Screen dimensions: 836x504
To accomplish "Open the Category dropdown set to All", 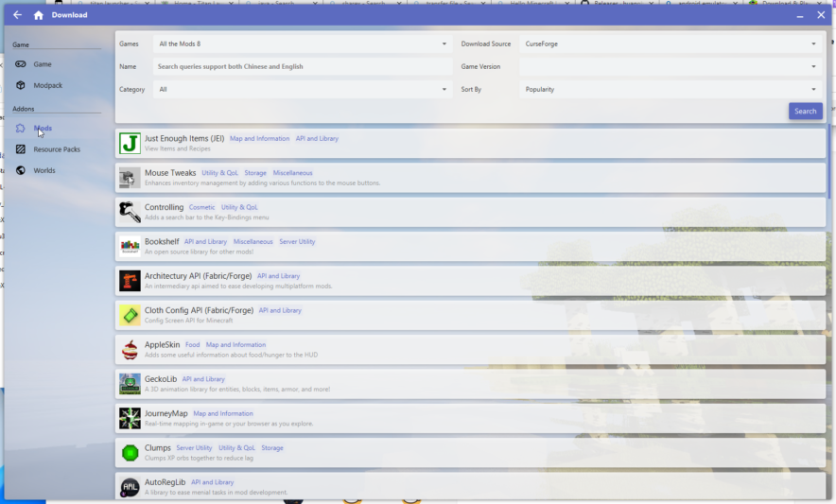I will (x=303, y=89).
